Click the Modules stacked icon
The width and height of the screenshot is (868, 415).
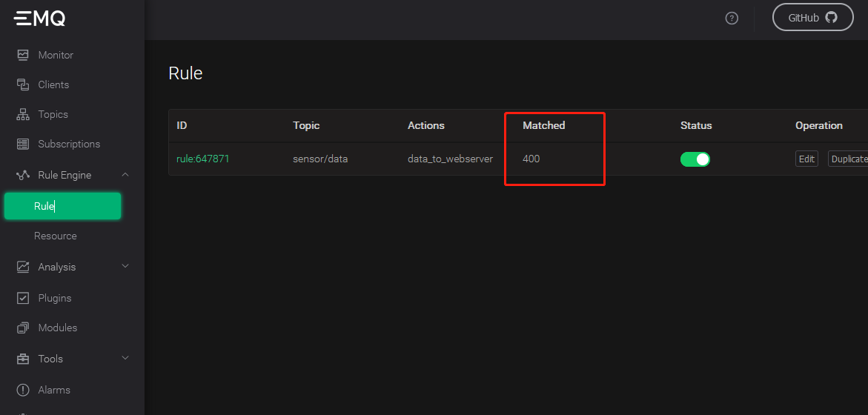(x=23, y=328)
